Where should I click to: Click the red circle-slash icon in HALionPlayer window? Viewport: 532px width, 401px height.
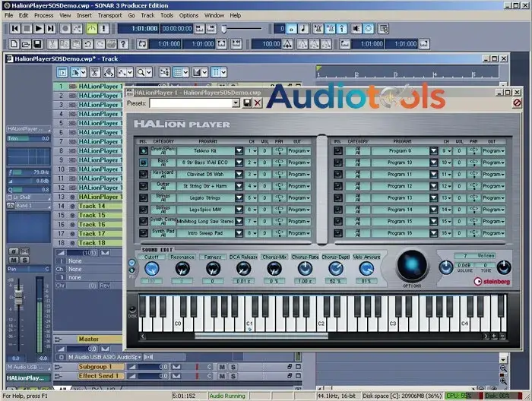click(517, 103)
